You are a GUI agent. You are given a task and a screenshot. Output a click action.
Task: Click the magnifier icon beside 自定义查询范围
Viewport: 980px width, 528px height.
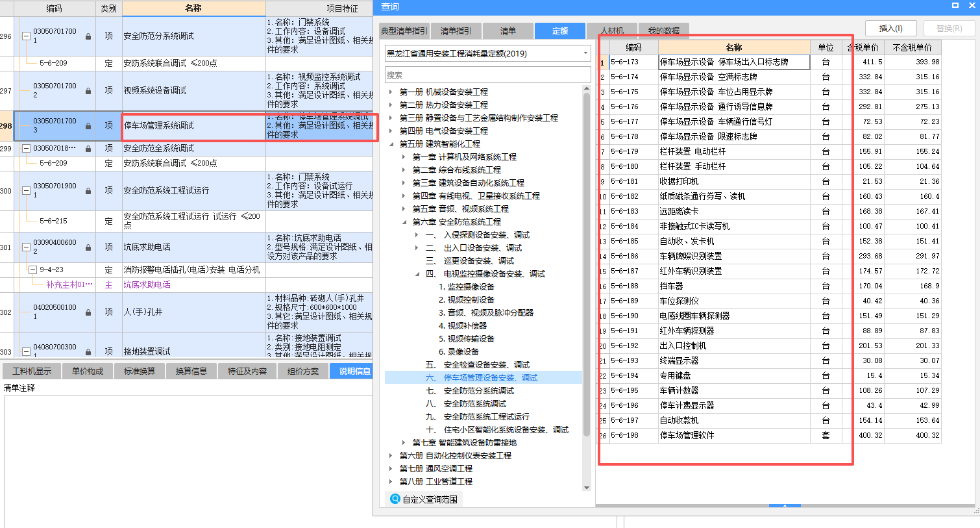pyautogui.click(x=396, y=499)
